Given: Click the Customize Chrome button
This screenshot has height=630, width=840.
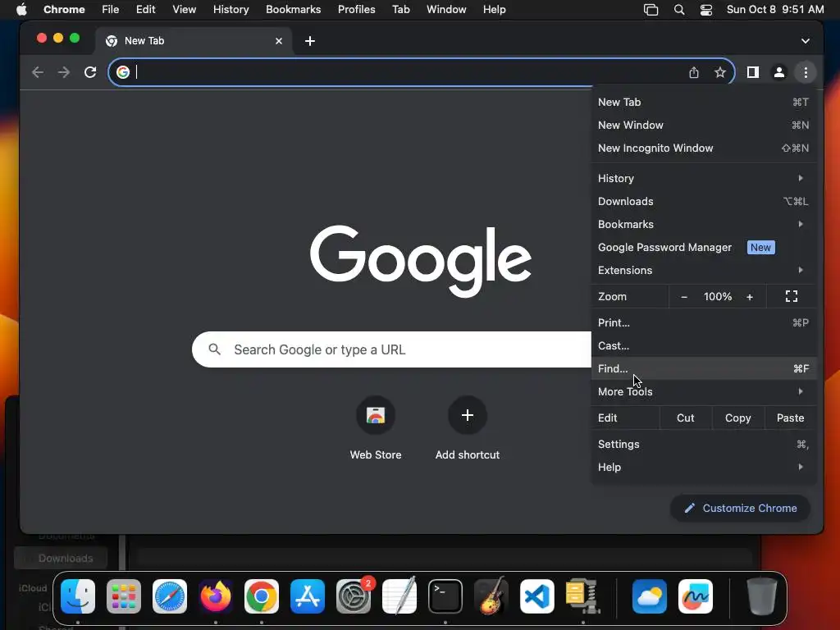Looking at the screenshot, I should [x=740, y=508].
